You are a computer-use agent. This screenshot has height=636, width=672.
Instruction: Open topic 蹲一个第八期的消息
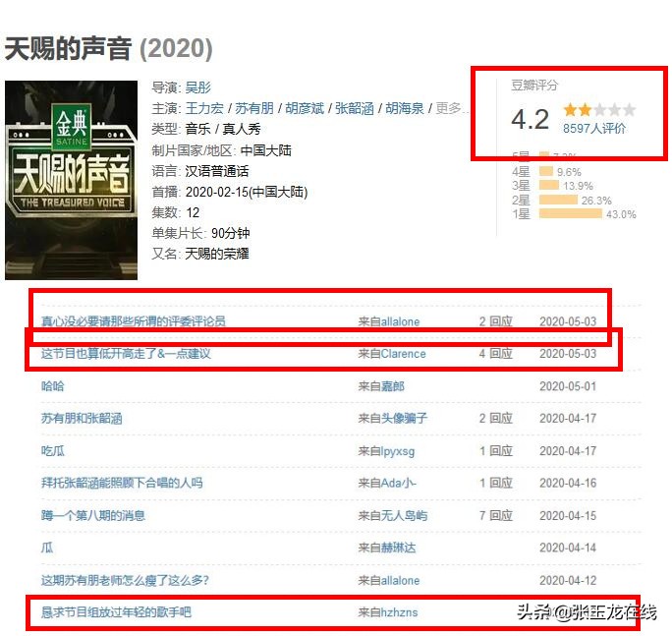pyautogui.click(x=93, y=515)
